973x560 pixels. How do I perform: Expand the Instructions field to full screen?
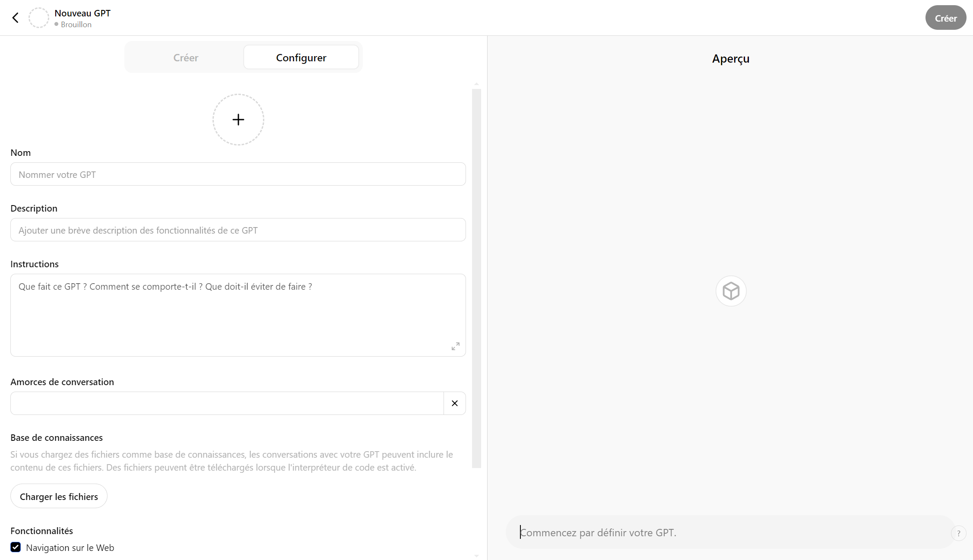(x=455, y=346)
